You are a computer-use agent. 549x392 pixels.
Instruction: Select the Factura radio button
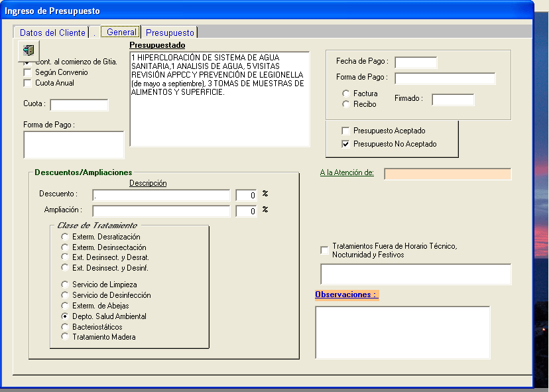coord(345,94)
